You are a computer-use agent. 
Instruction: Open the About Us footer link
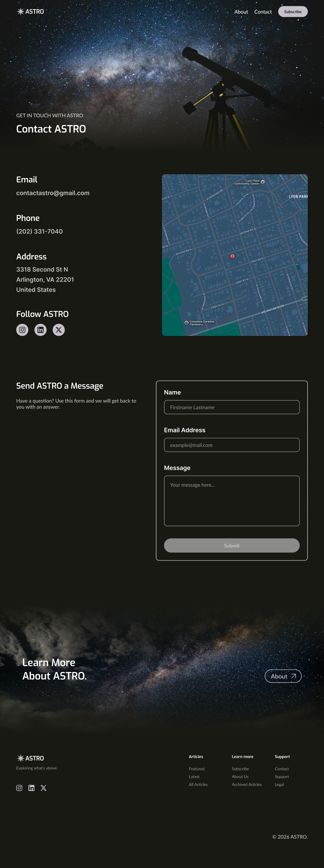coord(240,777)
